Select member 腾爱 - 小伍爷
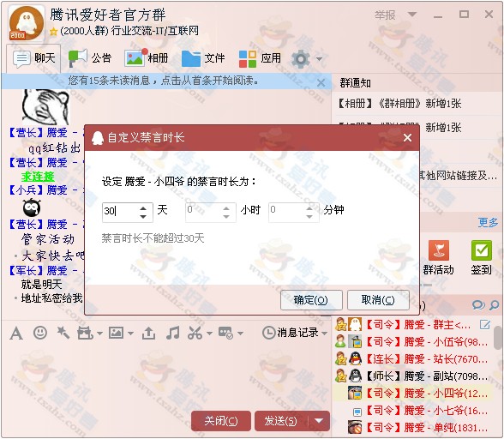The width and height of the screenshot is (504, 439). point(413,342)
